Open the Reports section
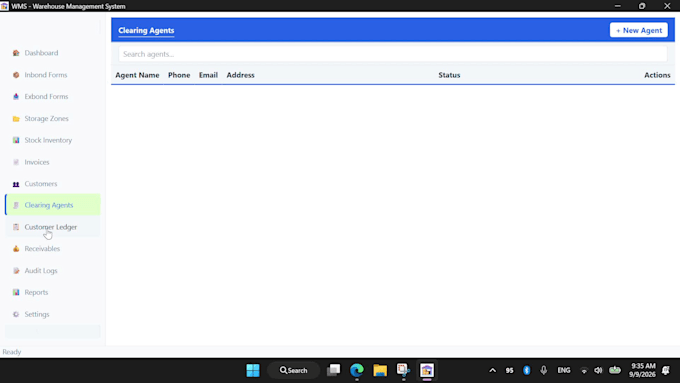680x383 pixels. click(52, 292)
